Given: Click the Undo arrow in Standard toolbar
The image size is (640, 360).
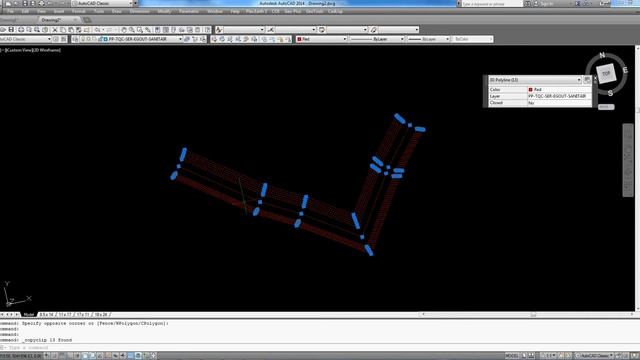Looking at the screenshot, I should (97, 30).
